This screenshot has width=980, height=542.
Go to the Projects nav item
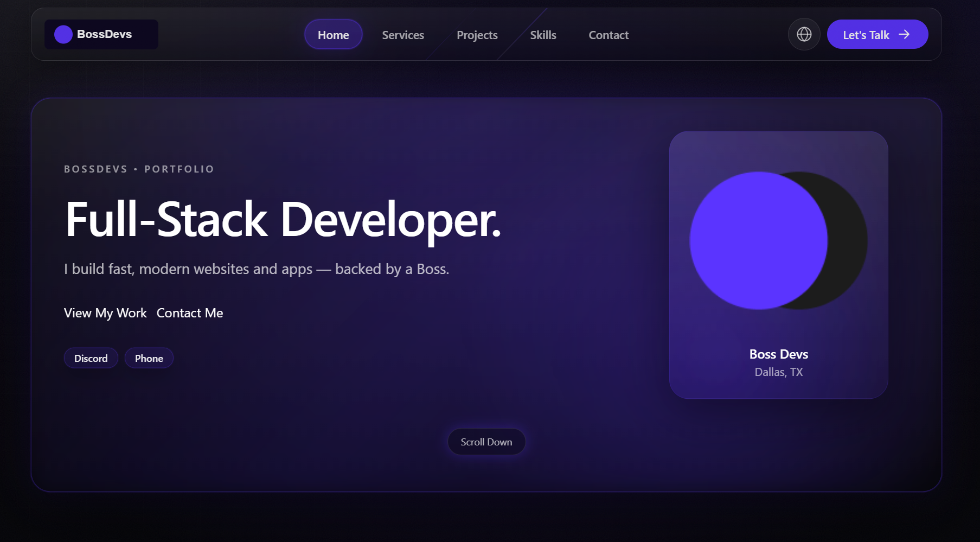click(477, 35)
